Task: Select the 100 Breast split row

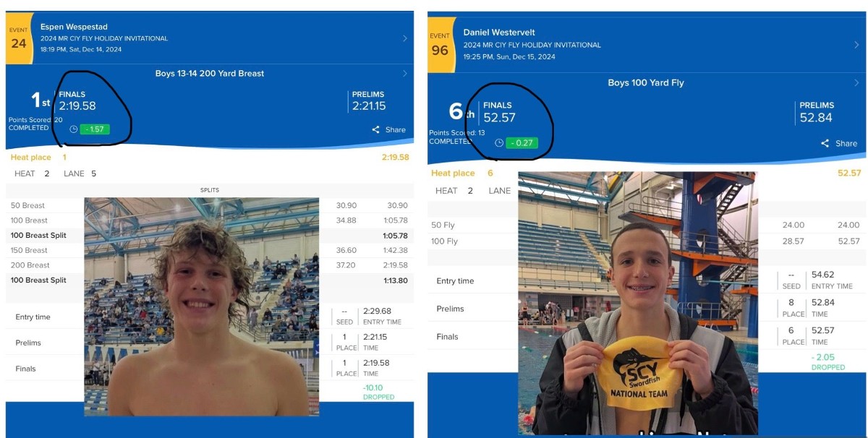Action: 210,220
